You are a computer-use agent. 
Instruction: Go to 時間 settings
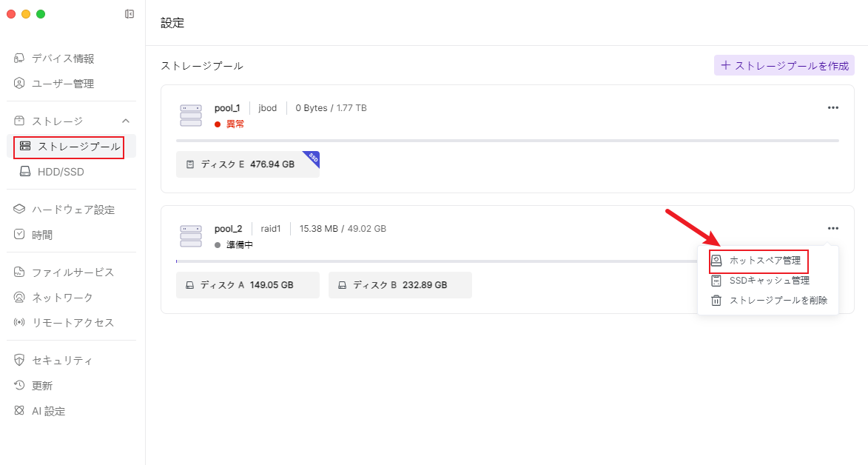click(x=41, y=235)
